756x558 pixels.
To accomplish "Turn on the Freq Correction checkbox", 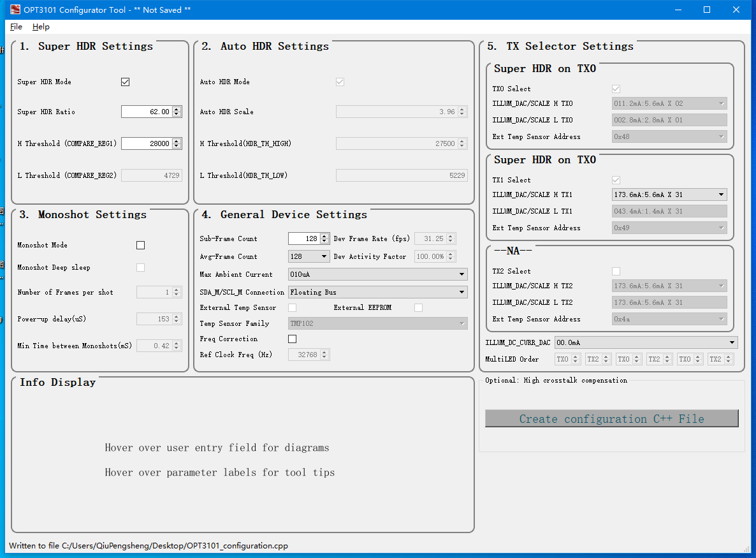I will [x=292, y=339].
